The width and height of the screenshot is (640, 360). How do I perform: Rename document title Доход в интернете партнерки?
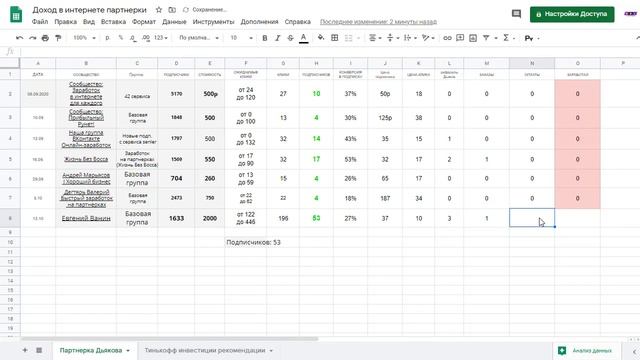click(x=89, y=9)
